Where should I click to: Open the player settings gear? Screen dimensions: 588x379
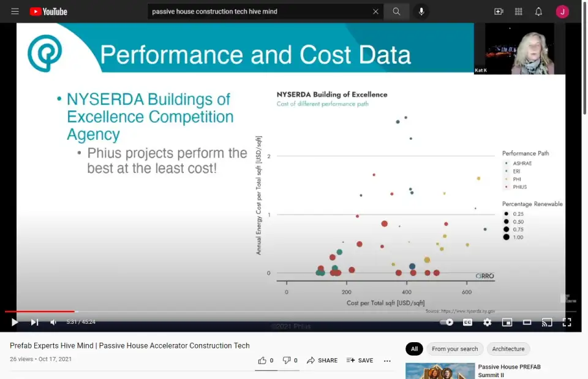tap(487, 322)
